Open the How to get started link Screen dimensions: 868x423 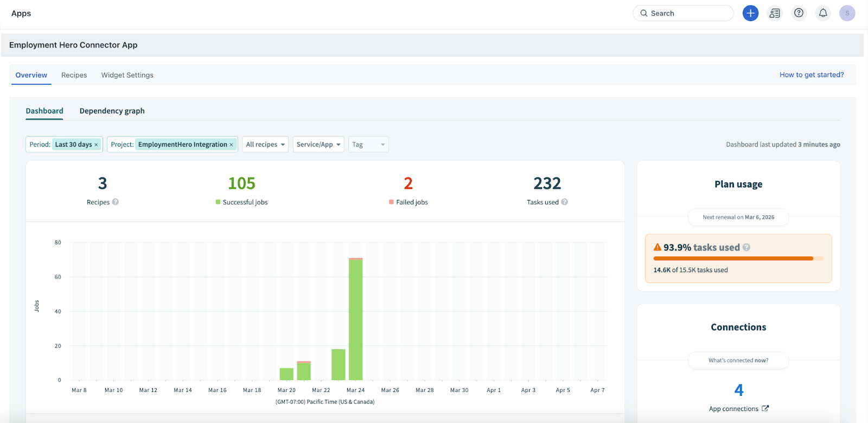point(812,75)
